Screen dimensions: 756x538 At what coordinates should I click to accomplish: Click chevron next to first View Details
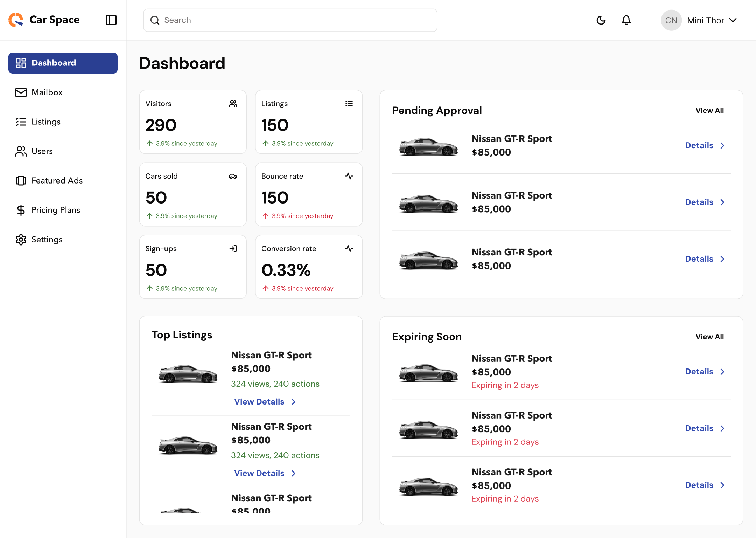pos(294,402)
